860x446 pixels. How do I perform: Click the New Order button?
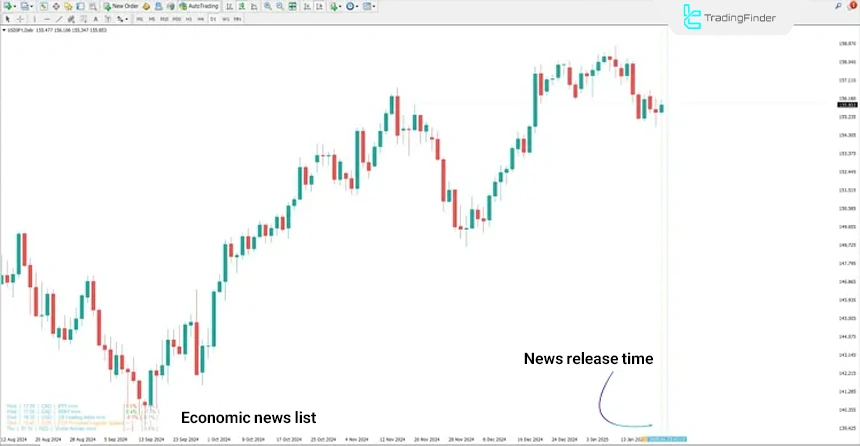point(121,7)
